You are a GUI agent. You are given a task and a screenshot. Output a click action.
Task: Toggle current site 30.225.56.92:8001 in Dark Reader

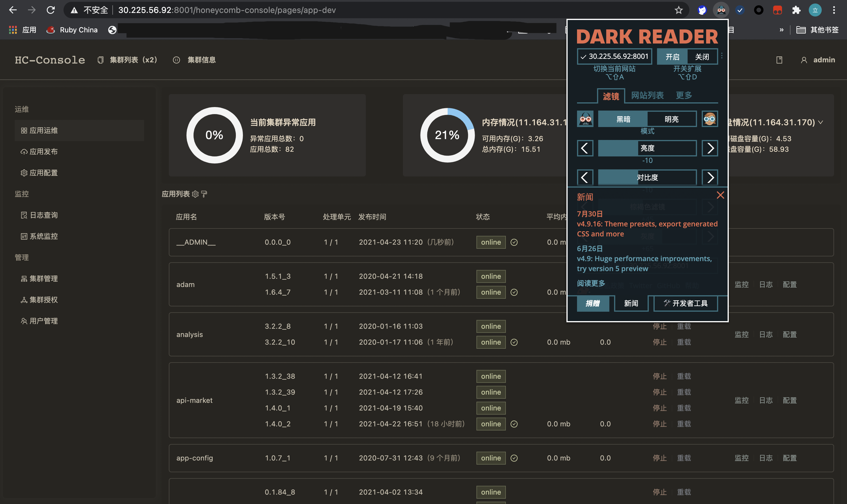[x=614, y=56]
